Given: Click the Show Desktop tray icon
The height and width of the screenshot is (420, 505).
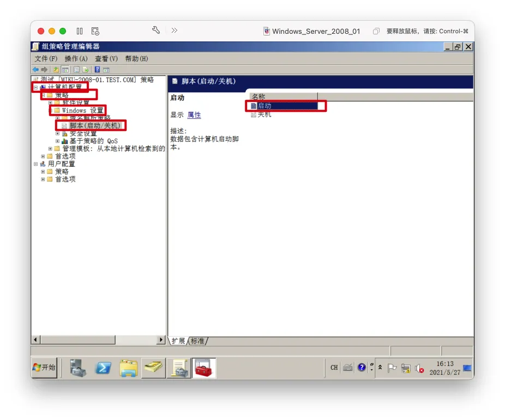Looking at the screenshot, I should pyautogui.click(x=467, y=368).
